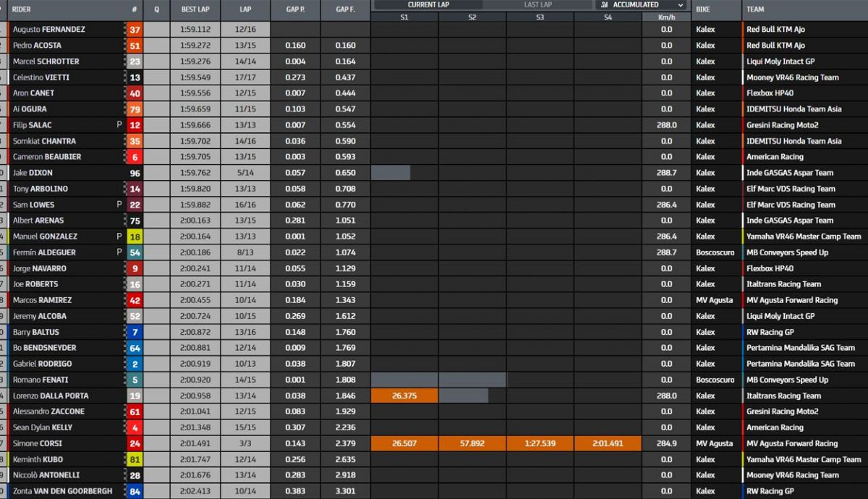This screenshot has width=868, height=499.
Task: Click the BEST LAP column header
Action: 195,9
